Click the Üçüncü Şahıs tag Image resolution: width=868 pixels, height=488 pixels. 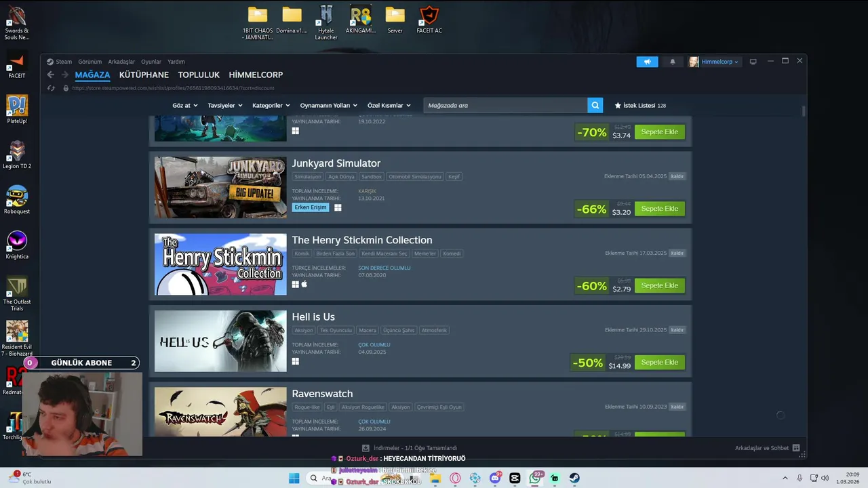[398, 331]
